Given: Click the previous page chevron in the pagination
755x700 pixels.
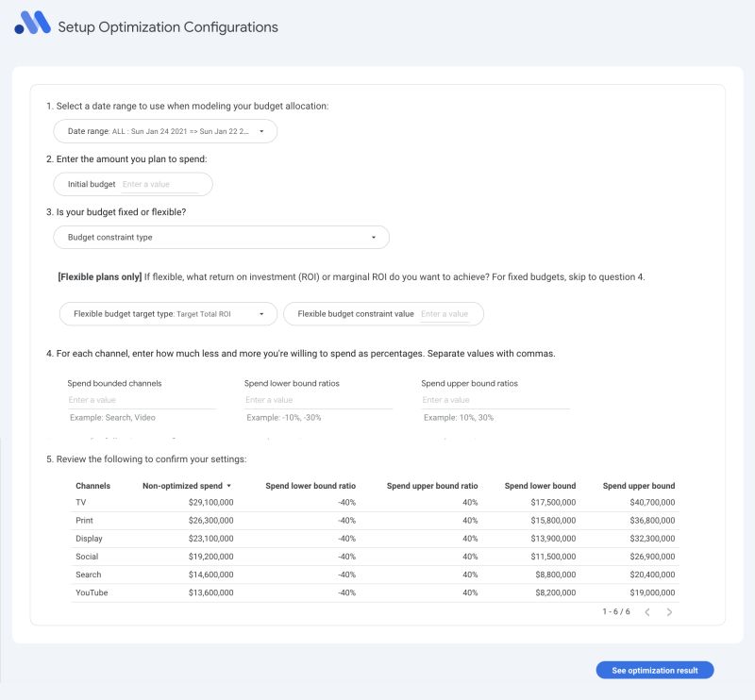Looking at the screenshot, I should [x=646, y=611].
